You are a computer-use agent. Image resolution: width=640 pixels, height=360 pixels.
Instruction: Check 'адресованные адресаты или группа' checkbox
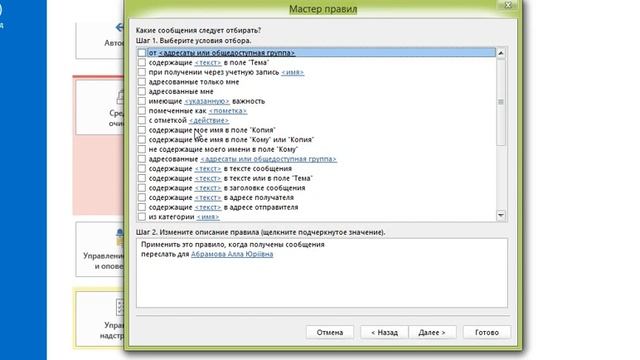142,159
